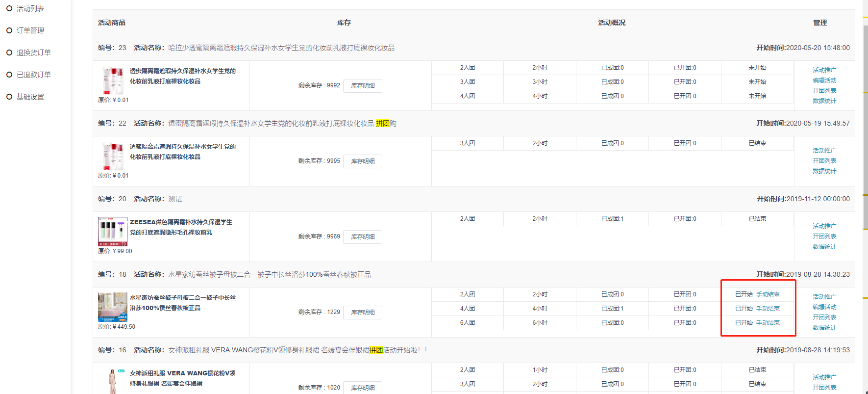Open 活动推广 for activity 23
The image size is (868, 394).
(x=824, y=70)
